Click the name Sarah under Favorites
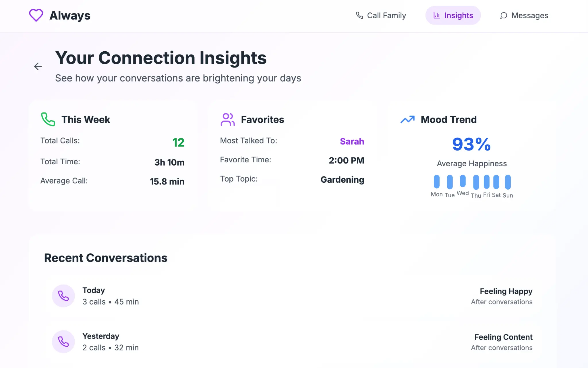 click(x=352, y=141)
